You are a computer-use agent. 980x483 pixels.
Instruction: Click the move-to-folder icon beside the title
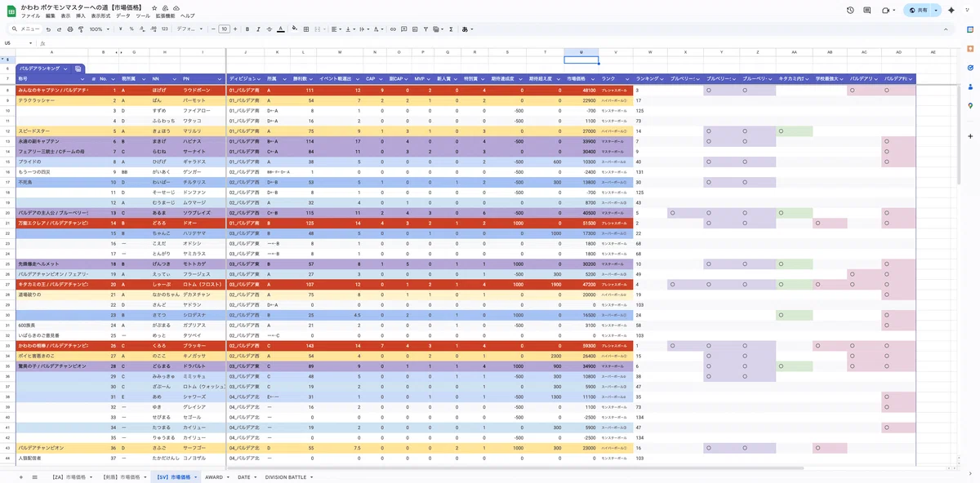166,7
